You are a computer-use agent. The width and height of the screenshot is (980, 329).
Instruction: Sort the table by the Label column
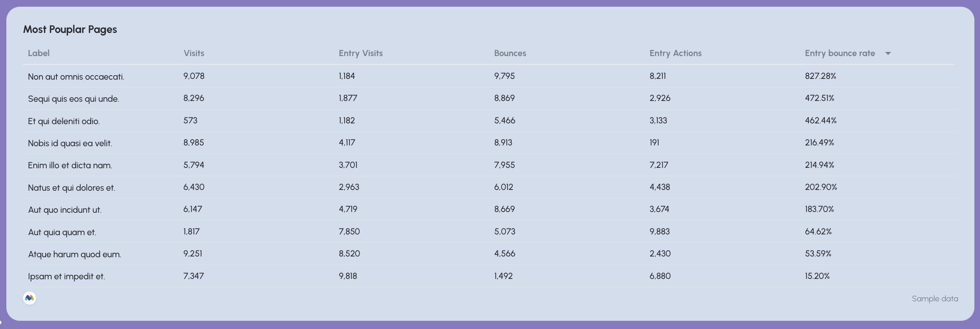coord(38,53)
